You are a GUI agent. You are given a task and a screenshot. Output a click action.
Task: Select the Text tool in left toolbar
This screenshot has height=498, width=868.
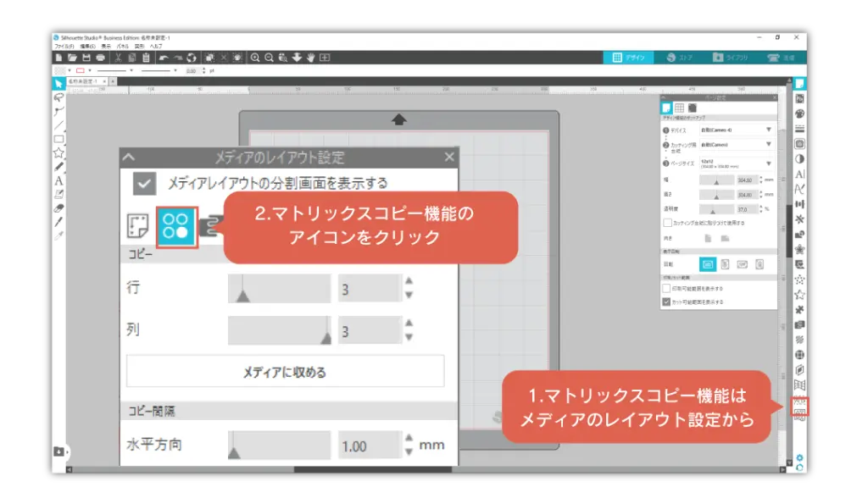click(x=58, y=180)
